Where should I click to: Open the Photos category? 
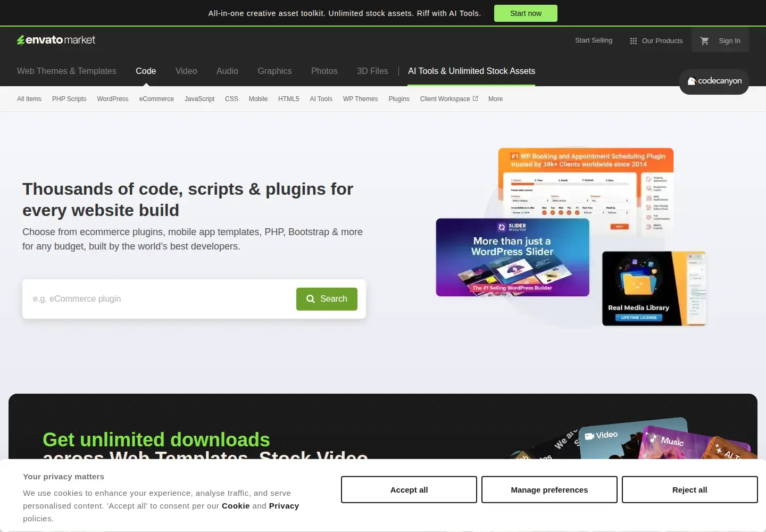pos(324,71)
